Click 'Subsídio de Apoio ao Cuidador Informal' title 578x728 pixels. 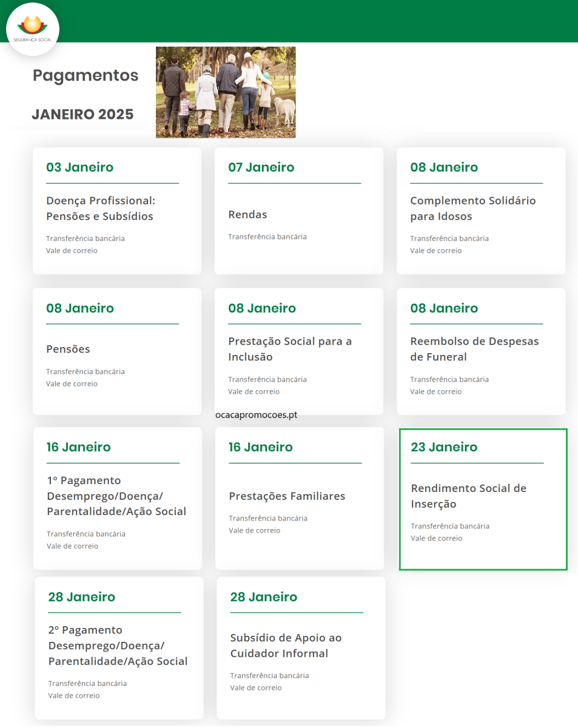pos(286,645)
